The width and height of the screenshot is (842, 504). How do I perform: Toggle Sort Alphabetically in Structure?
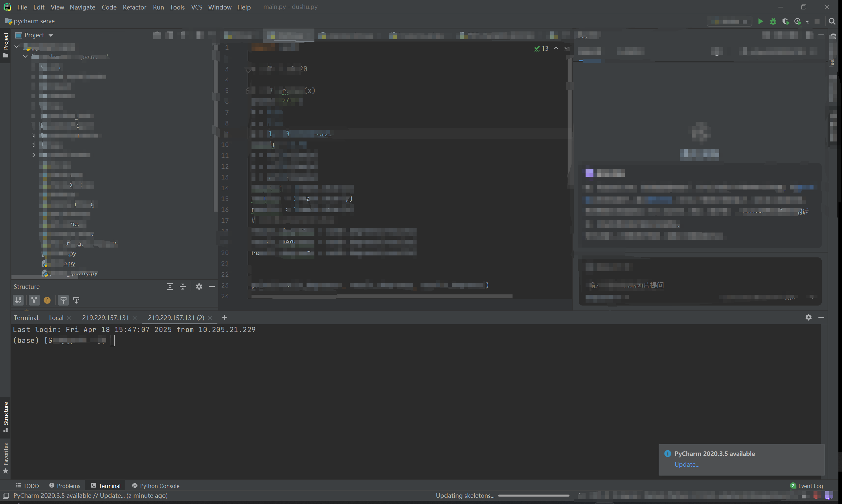(x=18, y=300)
